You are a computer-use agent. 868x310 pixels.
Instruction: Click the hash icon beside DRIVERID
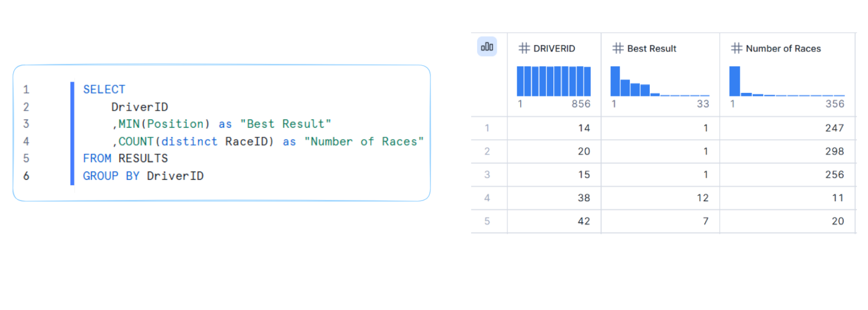523,49
